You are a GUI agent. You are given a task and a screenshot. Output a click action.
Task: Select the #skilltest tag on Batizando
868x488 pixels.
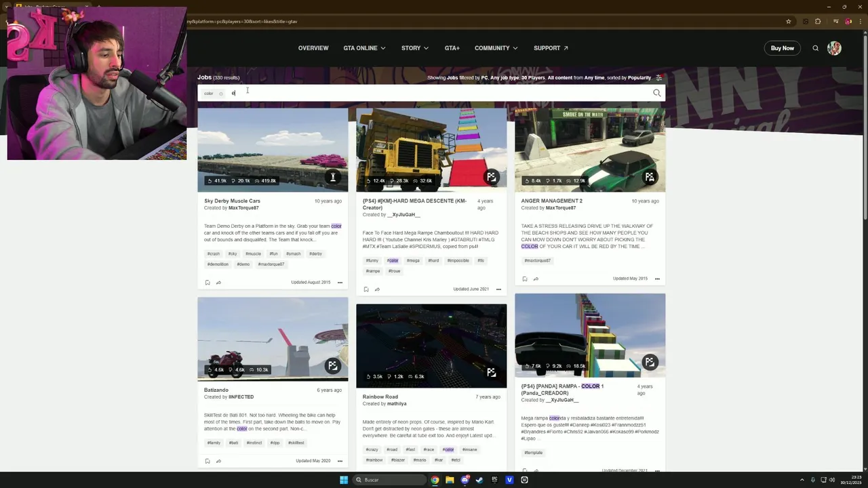click(x=296, y=443)
